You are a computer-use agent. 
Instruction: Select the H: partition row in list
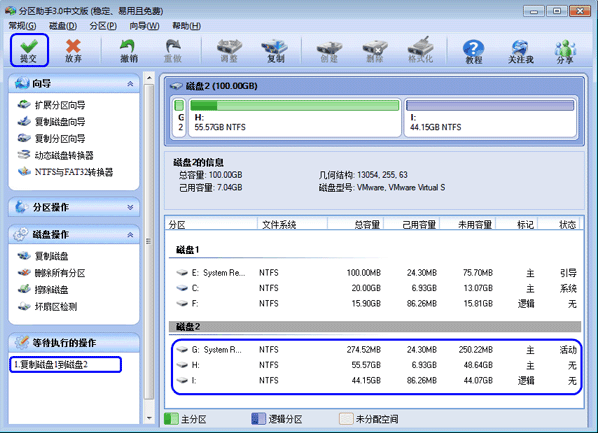coord(375,365)
